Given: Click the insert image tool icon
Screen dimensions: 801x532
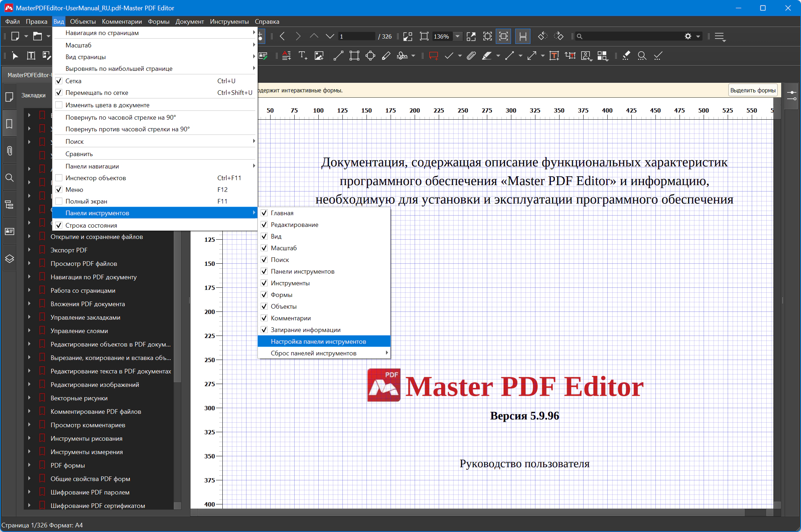Looking at the screenshot, I should (319, 56).
